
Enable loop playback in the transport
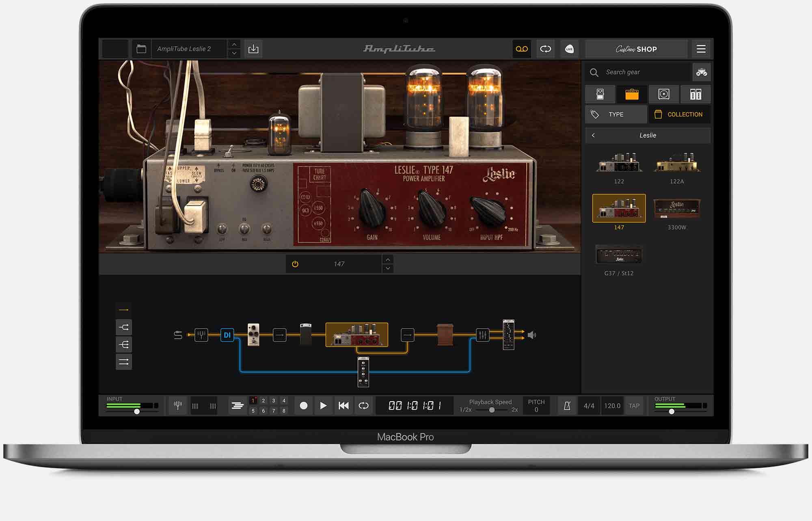[x=364, y=405]
